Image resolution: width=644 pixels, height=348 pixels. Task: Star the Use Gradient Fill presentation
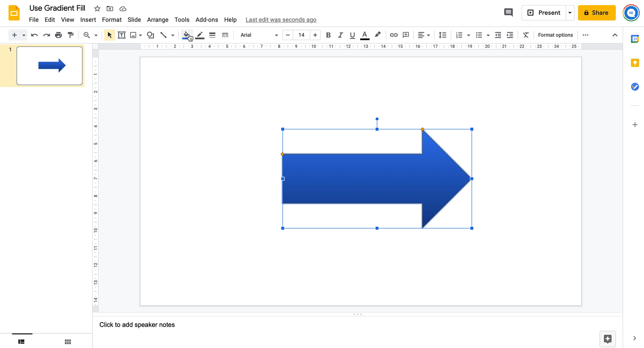click(x=97, y=9)
